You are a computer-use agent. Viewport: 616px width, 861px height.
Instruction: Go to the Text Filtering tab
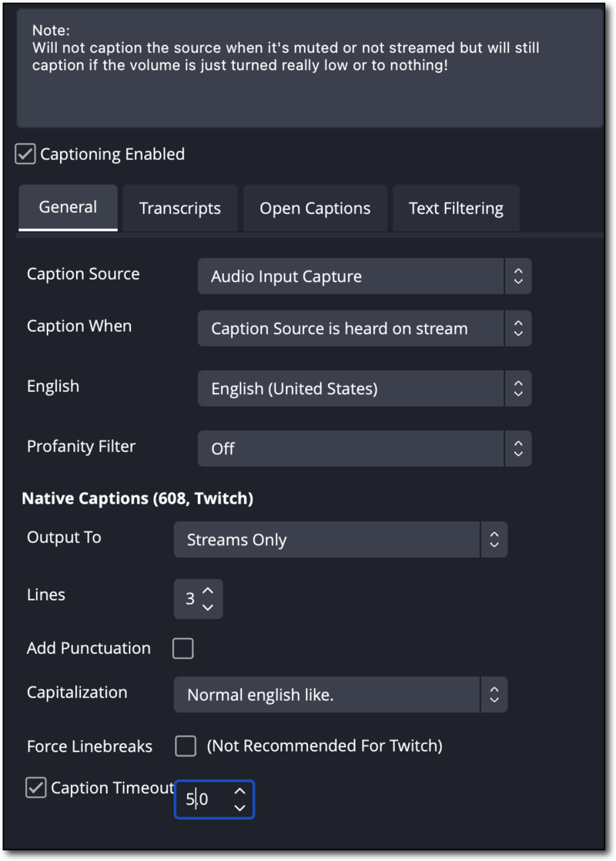456,208
